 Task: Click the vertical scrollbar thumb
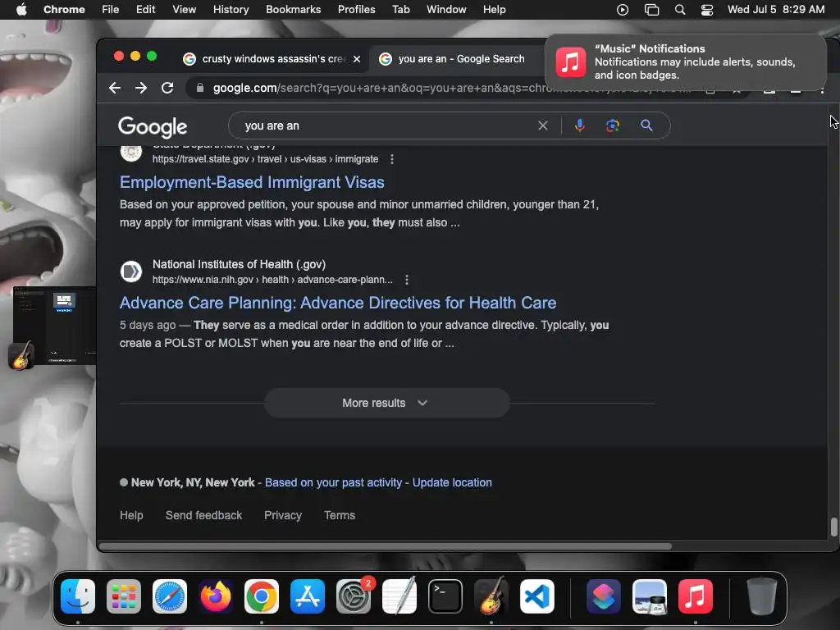(833, 527)
